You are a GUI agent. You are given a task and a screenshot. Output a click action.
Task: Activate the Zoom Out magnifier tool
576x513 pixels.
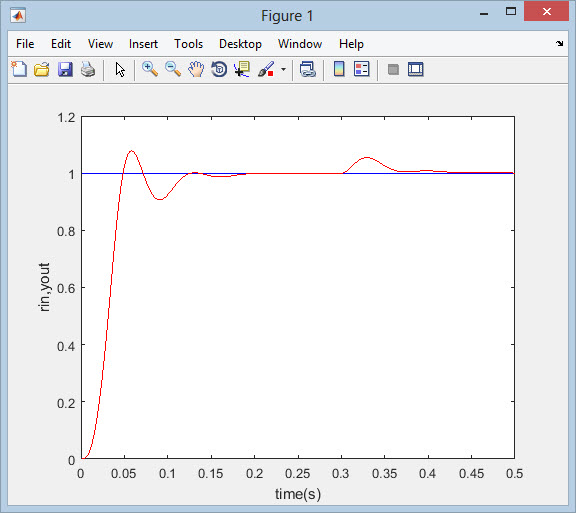(173, 69)
